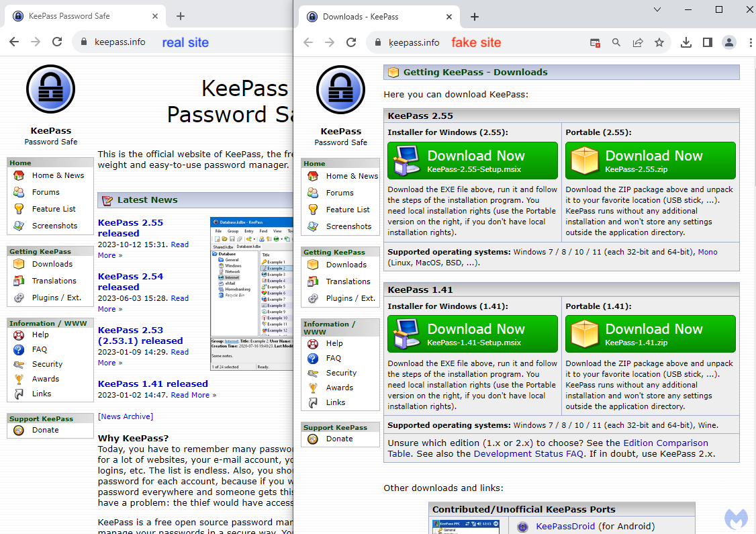The image size is (756, 534).
Task: Click the Security icon in the sidebar
Action: pyautogui.click(x=313, y=372)
